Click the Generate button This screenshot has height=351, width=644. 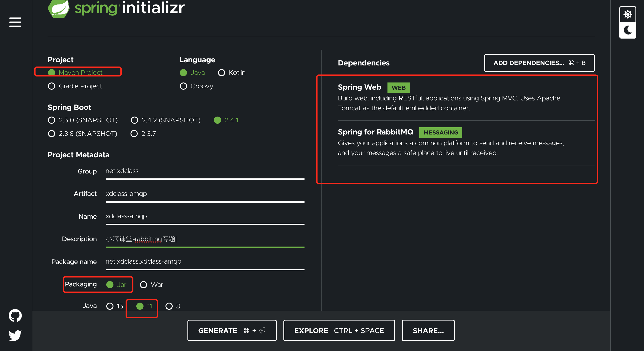[x=232, y=330]
